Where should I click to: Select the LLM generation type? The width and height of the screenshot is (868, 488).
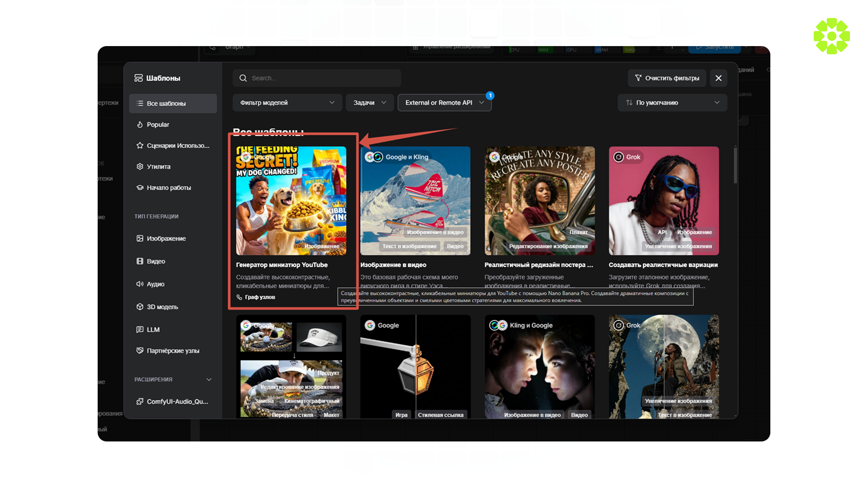pyautogui.click(x=153, y=329)
